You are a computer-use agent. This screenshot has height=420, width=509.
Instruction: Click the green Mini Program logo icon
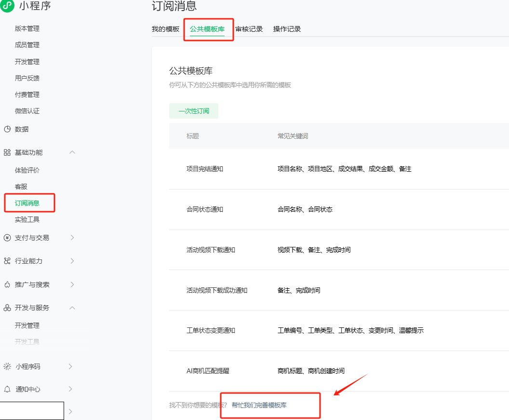click(x=7, y=6)
